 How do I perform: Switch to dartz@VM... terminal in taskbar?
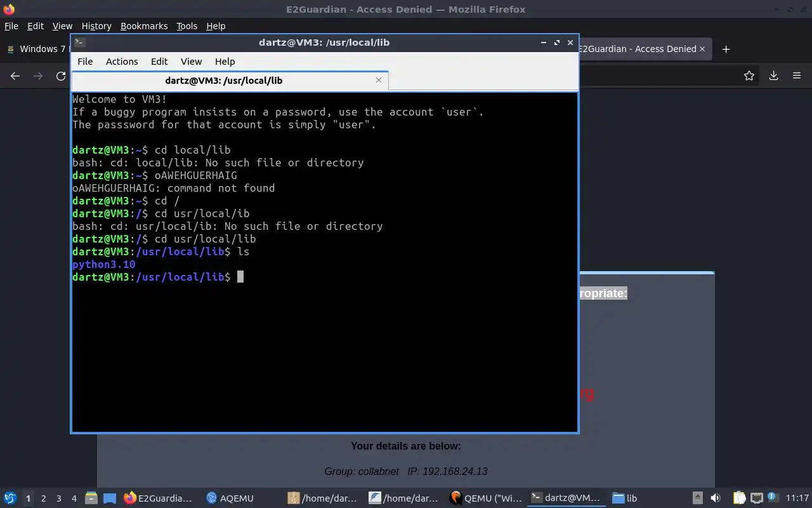coord(566,498)
